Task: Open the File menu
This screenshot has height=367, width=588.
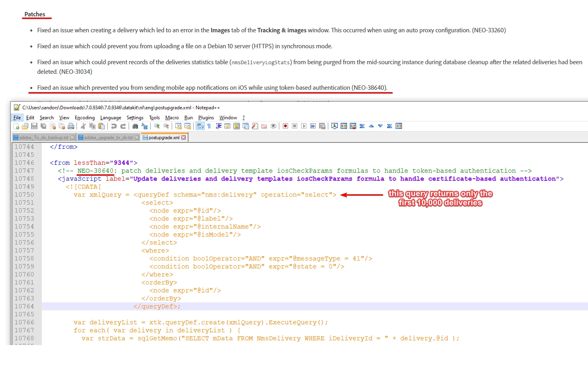Action: pos(17,118)
